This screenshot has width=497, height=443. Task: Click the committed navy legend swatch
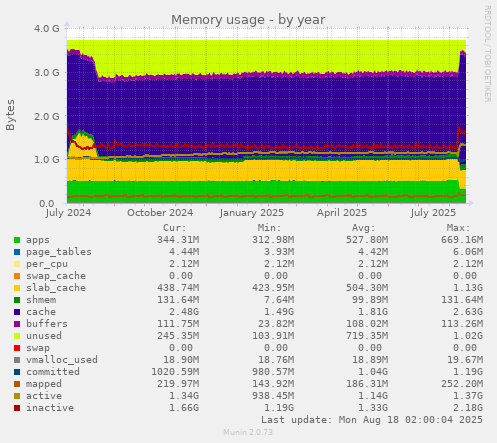click(x=17, y=372)
